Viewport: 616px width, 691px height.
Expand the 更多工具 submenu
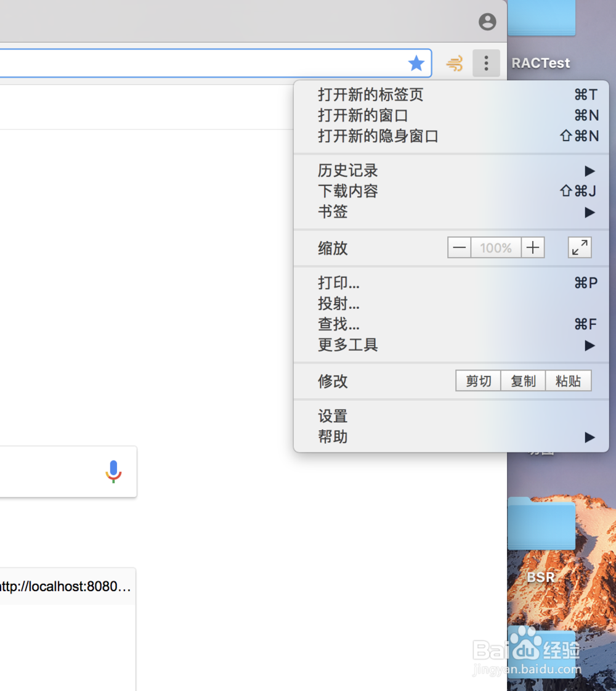pos(452,345)
